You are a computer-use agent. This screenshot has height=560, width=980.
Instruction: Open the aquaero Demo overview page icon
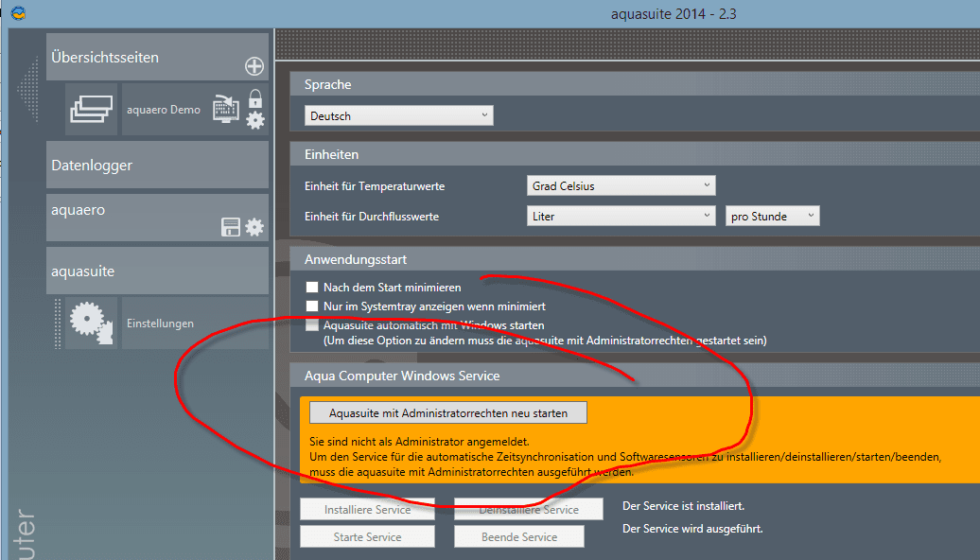pos(91,110)
